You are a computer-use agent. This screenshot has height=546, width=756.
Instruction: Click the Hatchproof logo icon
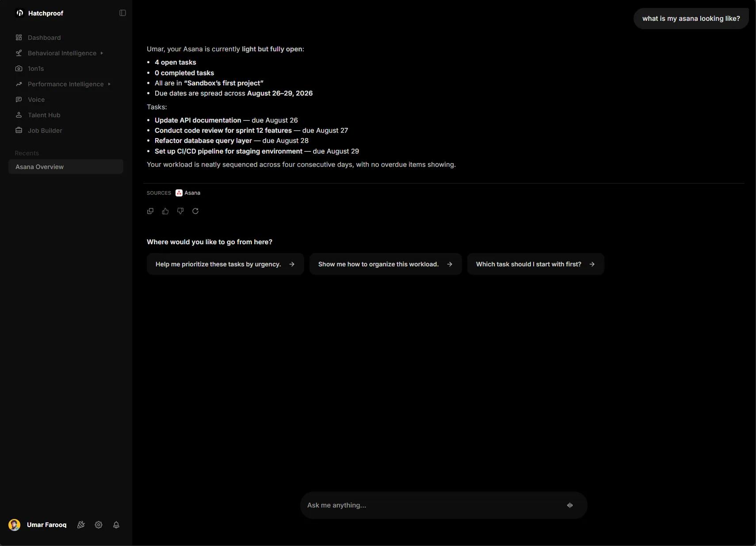point(19,13)
